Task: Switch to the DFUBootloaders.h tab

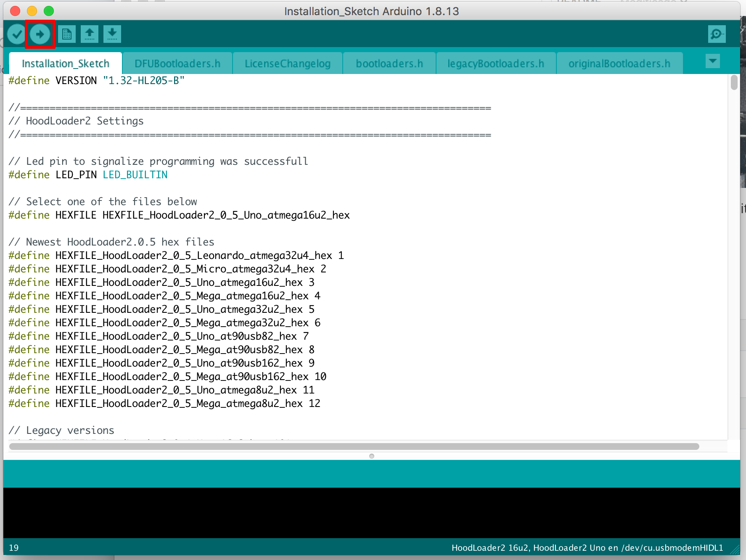Action: [x=177, y=63]
